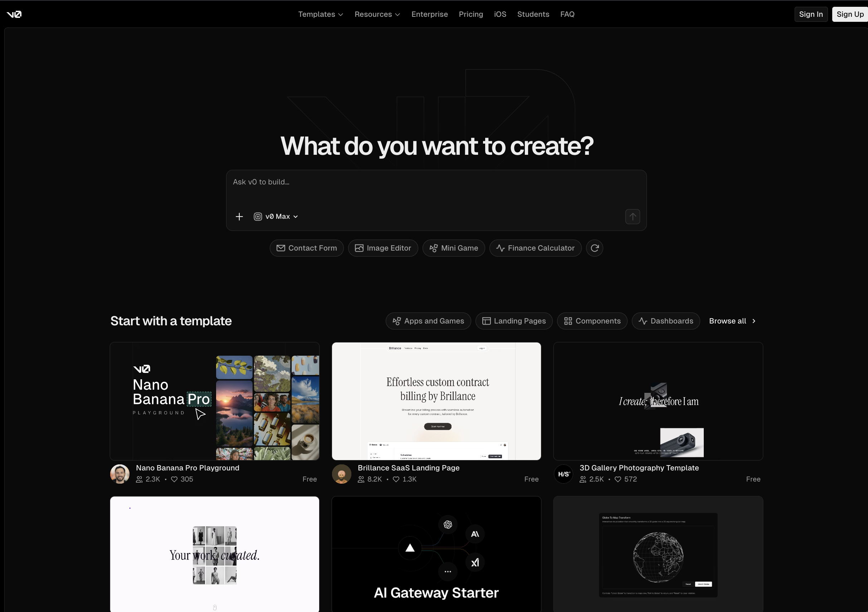Click the Finance Calculator suggestion chip
This screenshot has height=612, width=868.
pos(535,248)
